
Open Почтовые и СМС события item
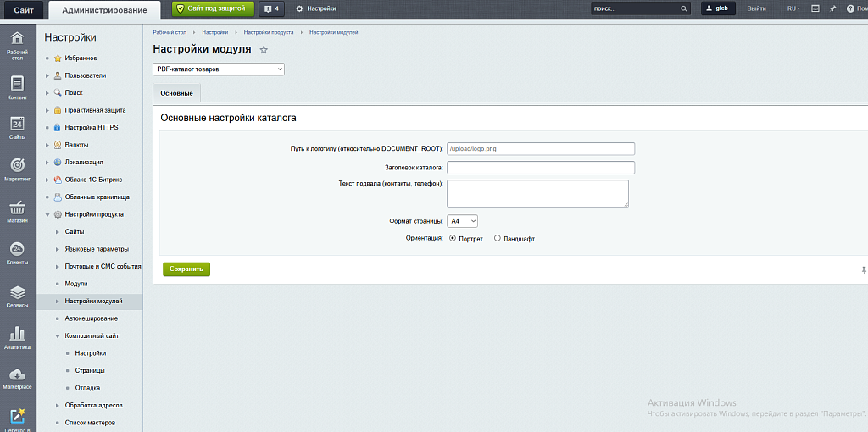click(103, 267)
